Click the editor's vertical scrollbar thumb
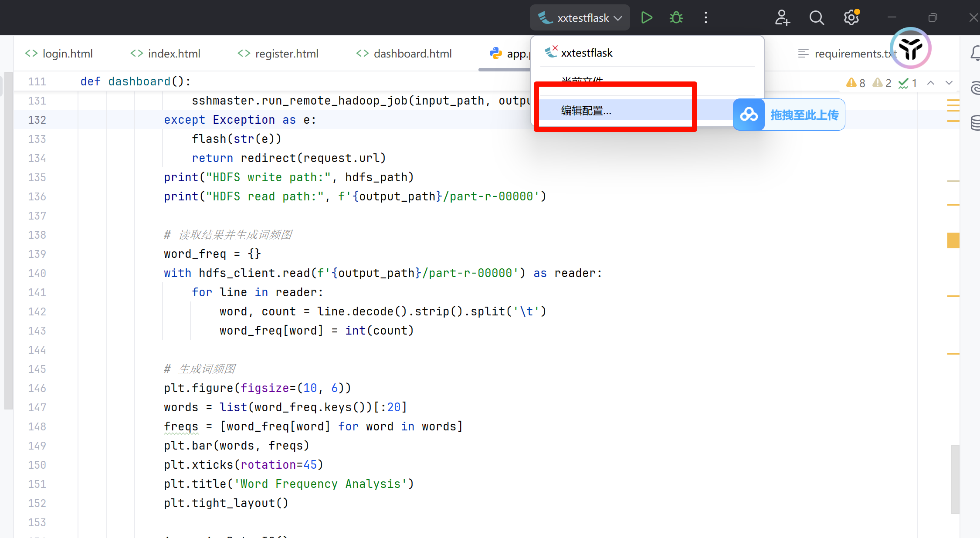The width and height of the screenshot is (980, 538). point(955,479)
